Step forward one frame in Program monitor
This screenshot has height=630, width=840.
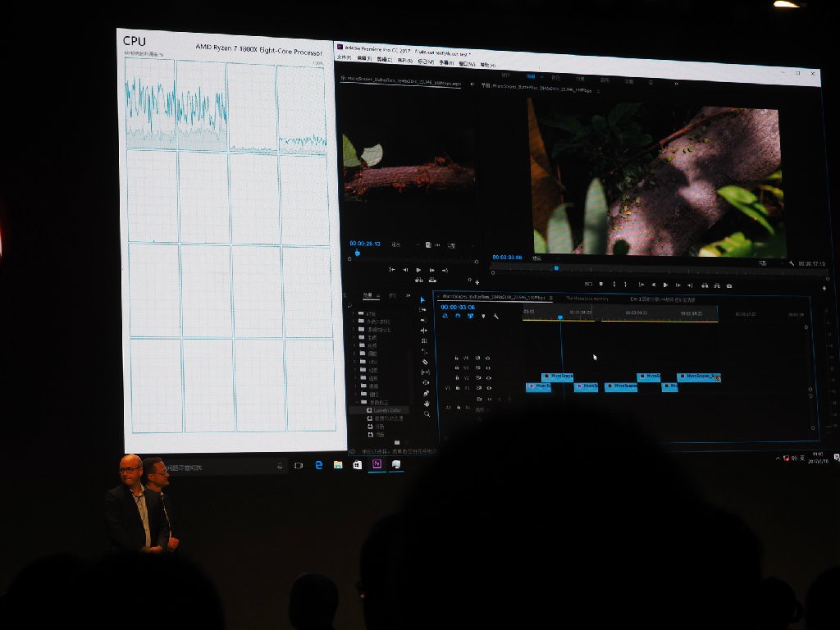coord(678,285)
